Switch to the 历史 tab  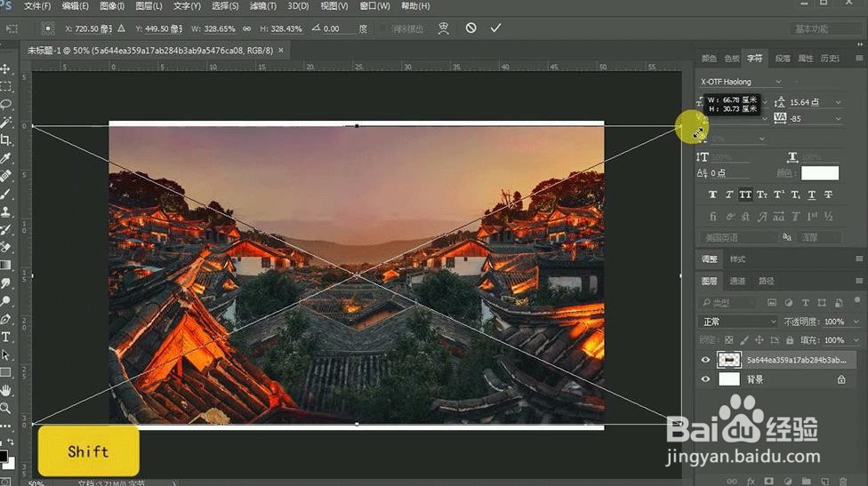(829, 58)
